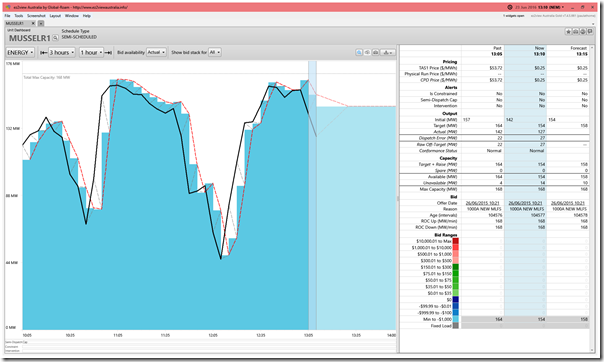Click the Now 13:10 column header

[525, 51]
